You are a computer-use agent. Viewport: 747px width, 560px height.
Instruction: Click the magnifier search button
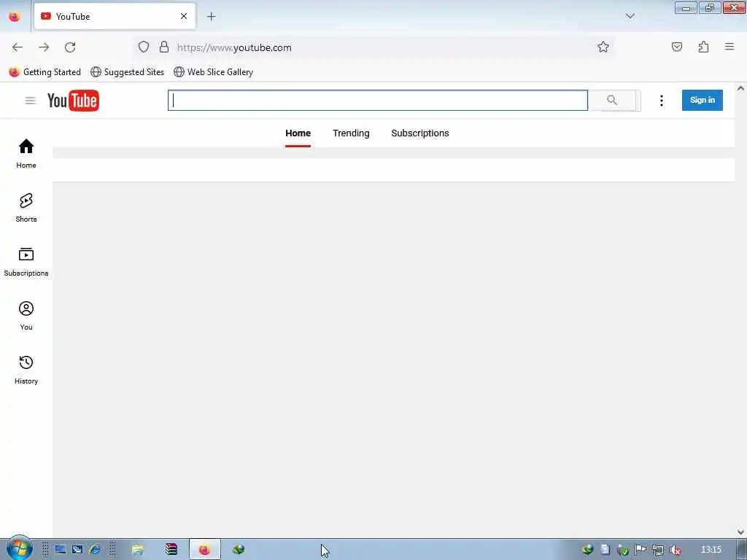[612, 101]
